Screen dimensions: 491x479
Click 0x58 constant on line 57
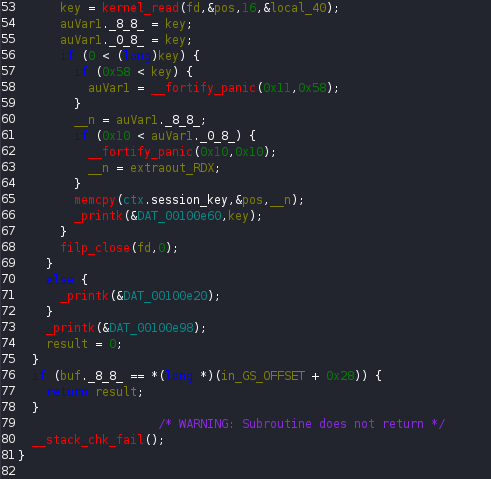[116, 72]
